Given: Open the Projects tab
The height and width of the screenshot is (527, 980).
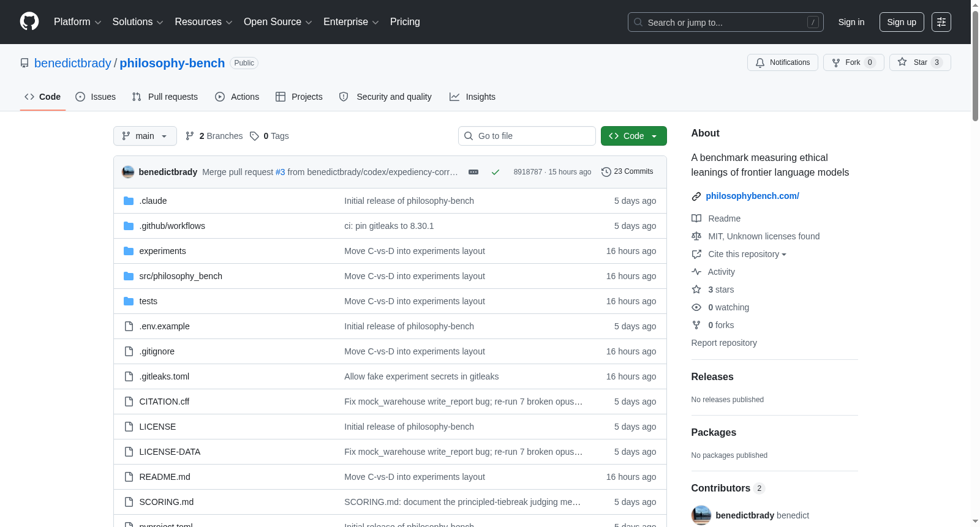Looking at the screenshot, I should (299, 97).
